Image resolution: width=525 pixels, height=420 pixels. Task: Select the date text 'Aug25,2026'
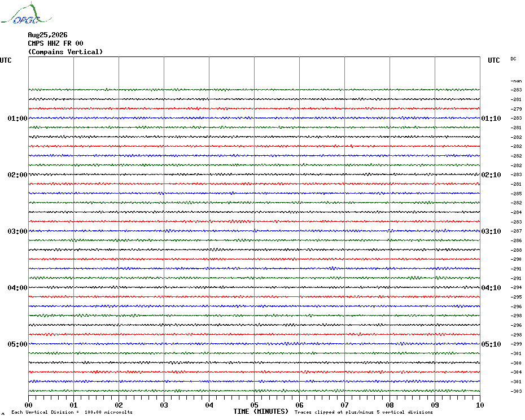pos(47,35)
